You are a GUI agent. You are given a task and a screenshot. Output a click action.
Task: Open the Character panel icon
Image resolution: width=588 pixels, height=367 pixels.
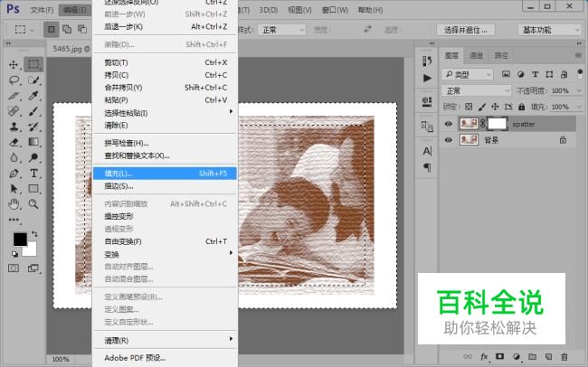pos(427,151)
